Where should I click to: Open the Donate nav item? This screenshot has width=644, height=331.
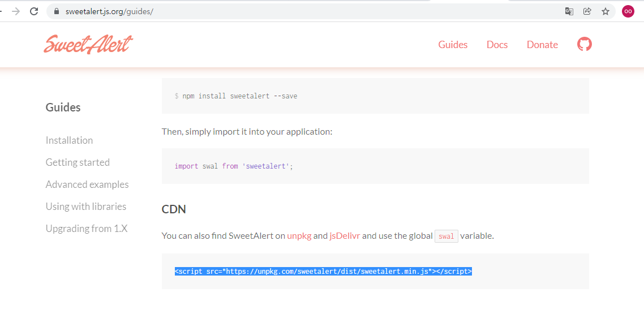coord(542,44)
